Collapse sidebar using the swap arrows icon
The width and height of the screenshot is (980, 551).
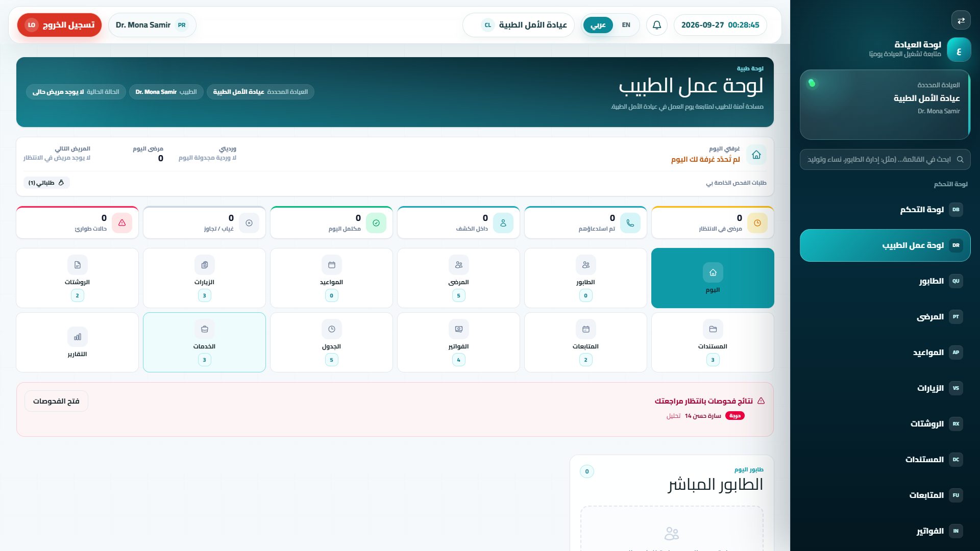click(x=961, y=20)
